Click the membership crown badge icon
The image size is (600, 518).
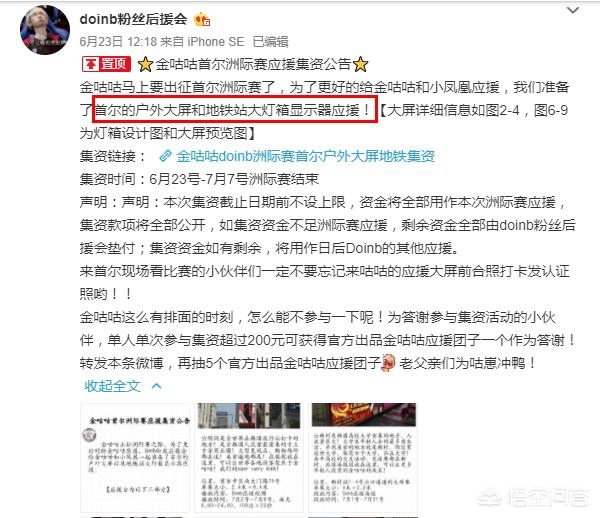[x=202, y=20]
